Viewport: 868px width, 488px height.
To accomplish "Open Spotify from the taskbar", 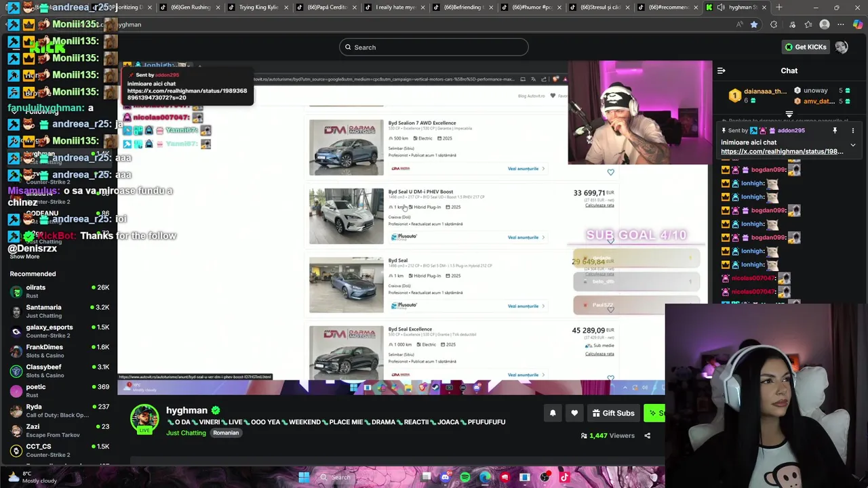I will [465, 477].
